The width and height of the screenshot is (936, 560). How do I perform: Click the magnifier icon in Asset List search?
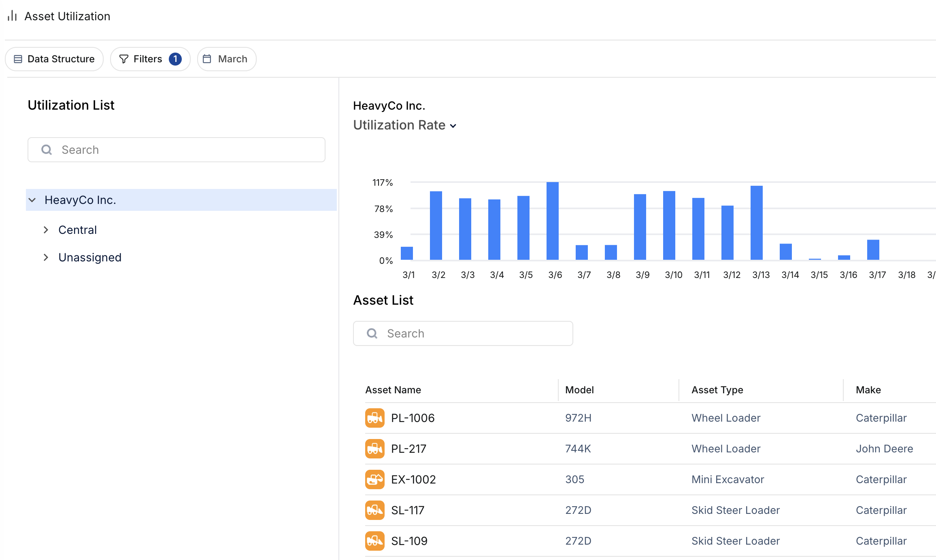pyautogui.click(x=372, y=333)
